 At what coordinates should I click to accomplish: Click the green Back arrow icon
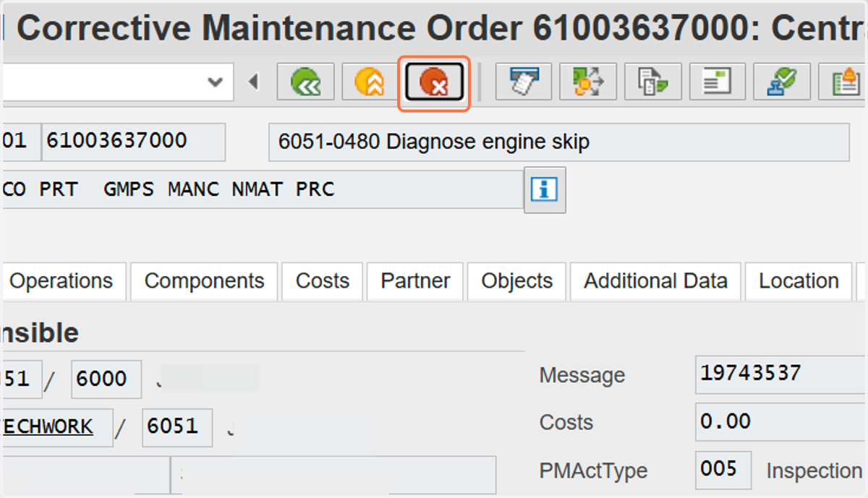(306, 82)
